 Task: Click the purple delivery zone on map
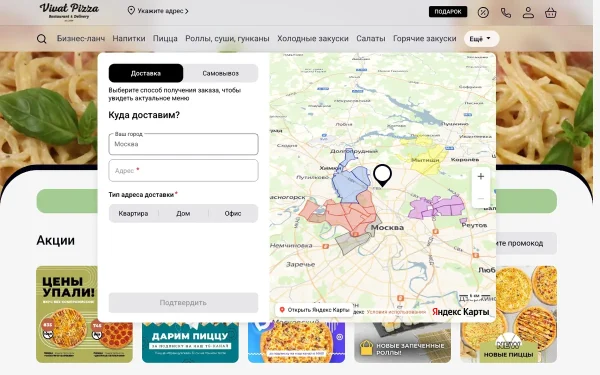click(x=436, y=207)
